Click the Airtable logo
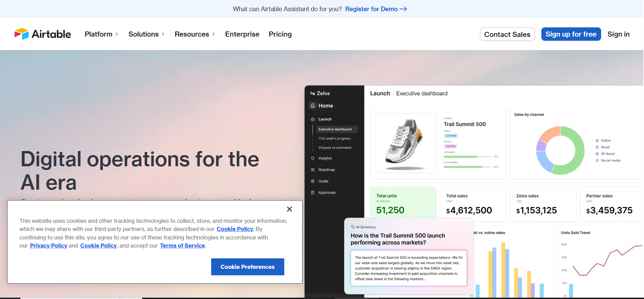 tap(43, 34)
